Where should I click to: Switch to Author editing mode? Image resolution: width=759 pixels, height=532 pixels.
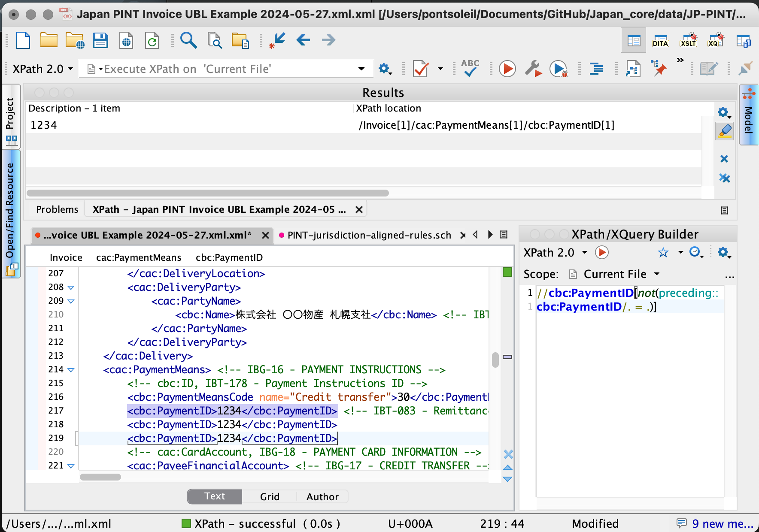(x=322, y=497)
